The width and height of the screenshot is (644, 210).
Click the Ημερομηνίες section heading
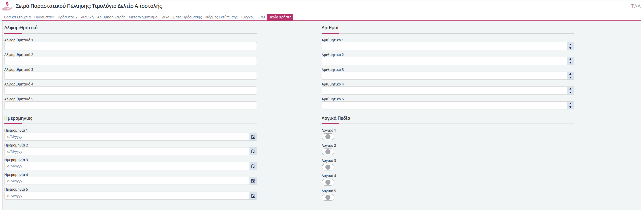(18, 118)
